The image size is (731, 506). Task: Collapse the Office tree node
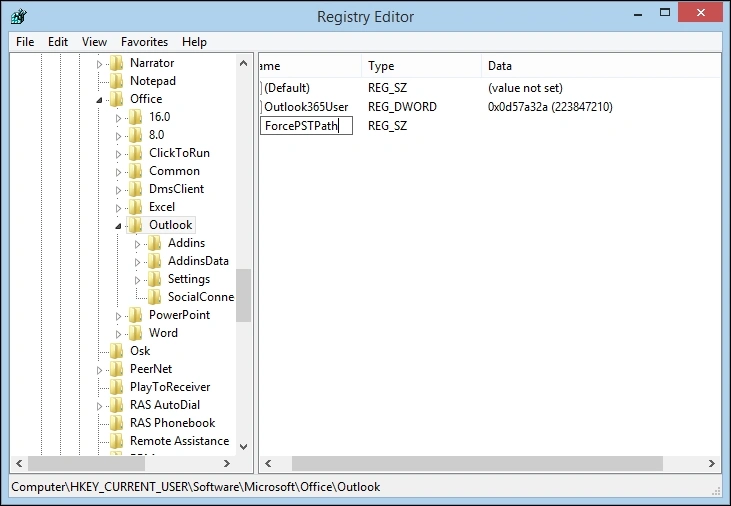coord(99,100)
